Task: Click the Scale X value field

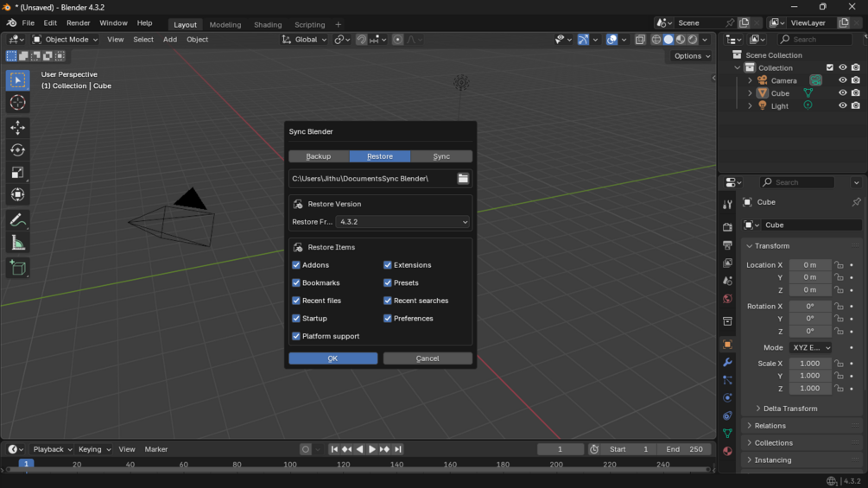Action: pyautogui.click(x=810, y=364)
